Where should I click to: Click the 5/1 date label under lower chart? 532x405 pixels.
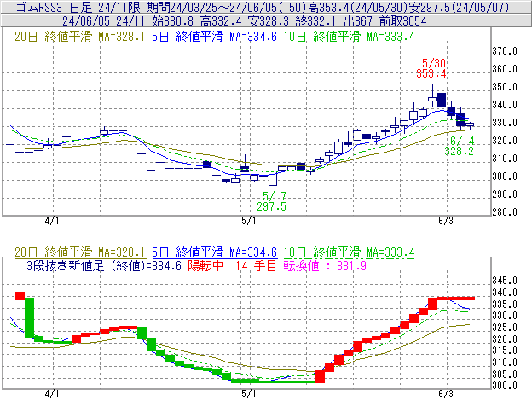point(249,394)
